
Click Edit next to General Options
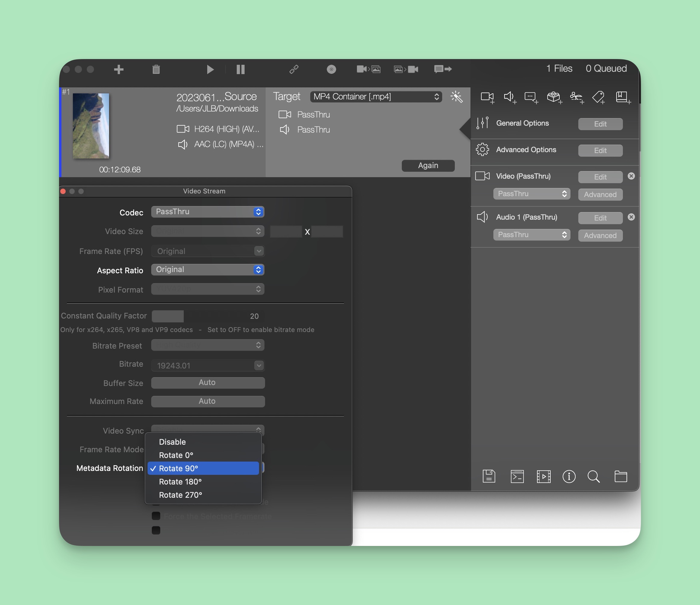tap(600, 124)
